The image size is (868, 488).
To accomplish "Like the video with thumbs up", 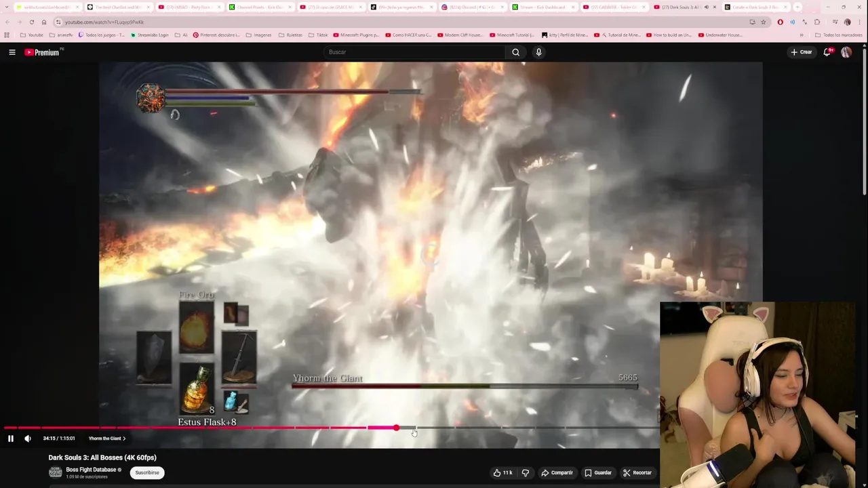I will pyautogui.click(x=502, y=472).
